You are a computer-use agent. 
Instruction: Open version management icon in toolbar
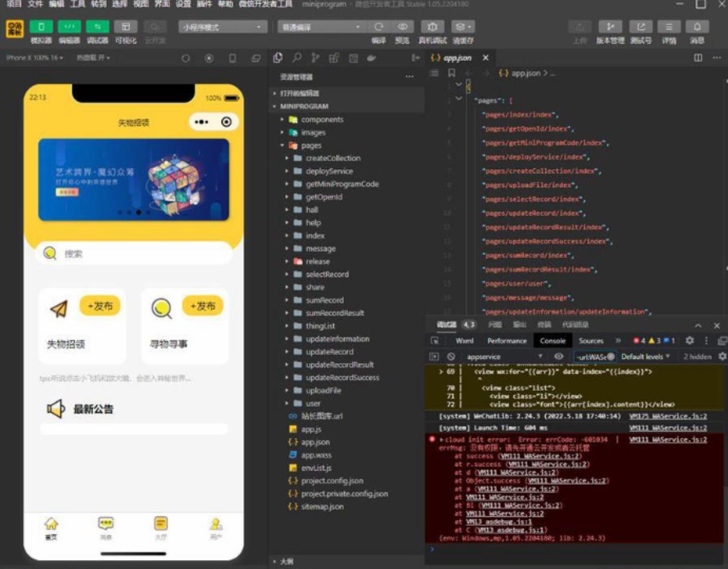(610, 27)
